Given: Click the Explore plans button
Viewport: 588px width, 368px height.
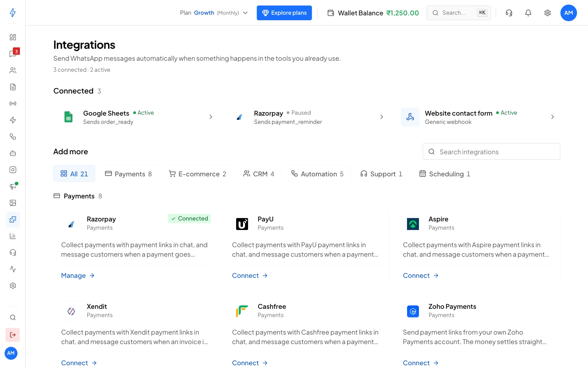Looking at the screenshot, I should (284, 13).
